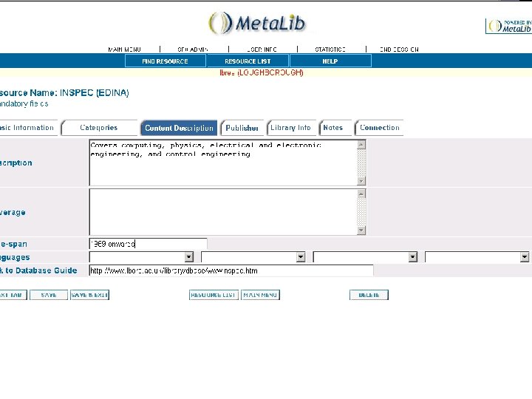532x399 pixels.
Task: Click the Save button
Action: pos(49,295)
